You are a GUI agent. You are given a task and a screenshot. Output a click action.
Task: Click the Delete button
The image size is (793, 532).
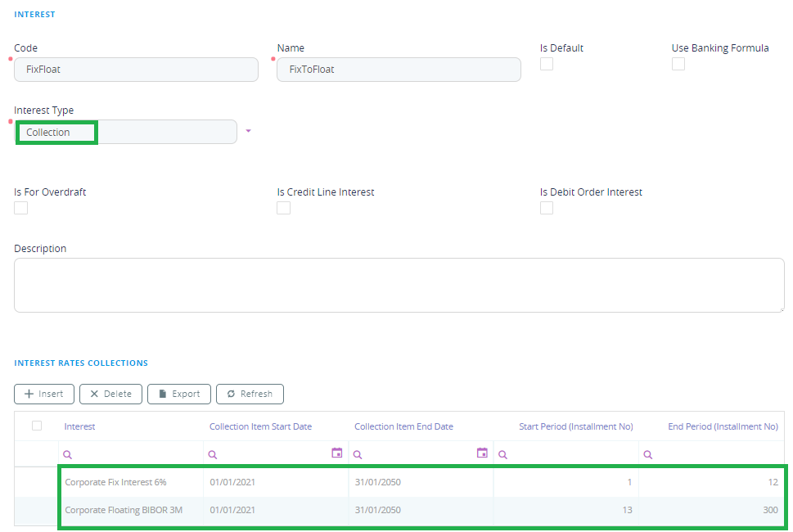point(110,394)
